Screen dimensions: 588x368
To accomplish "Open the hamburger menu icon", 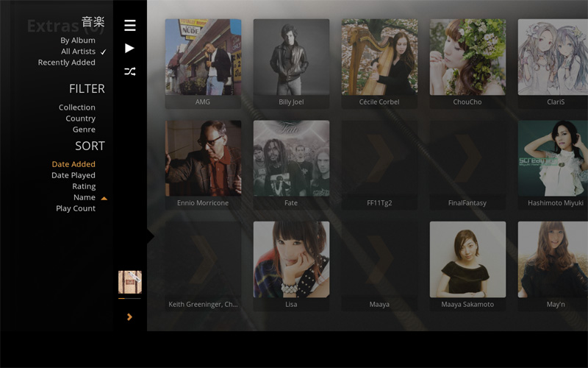I will [x=130, y=26].
